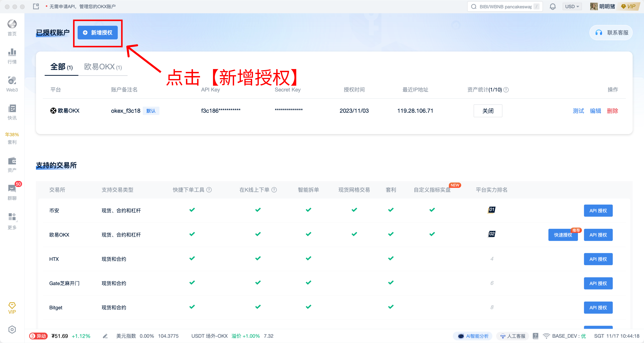644x343 pixels.
Task: Click the notification bell icon
Action: [553, 6]
